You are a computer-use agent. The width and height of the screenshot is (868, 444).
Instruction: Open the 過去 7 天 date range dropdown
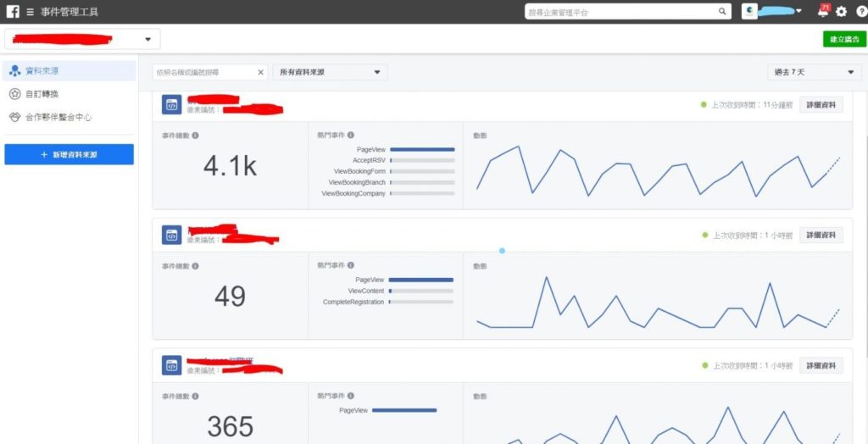[815, 72]
